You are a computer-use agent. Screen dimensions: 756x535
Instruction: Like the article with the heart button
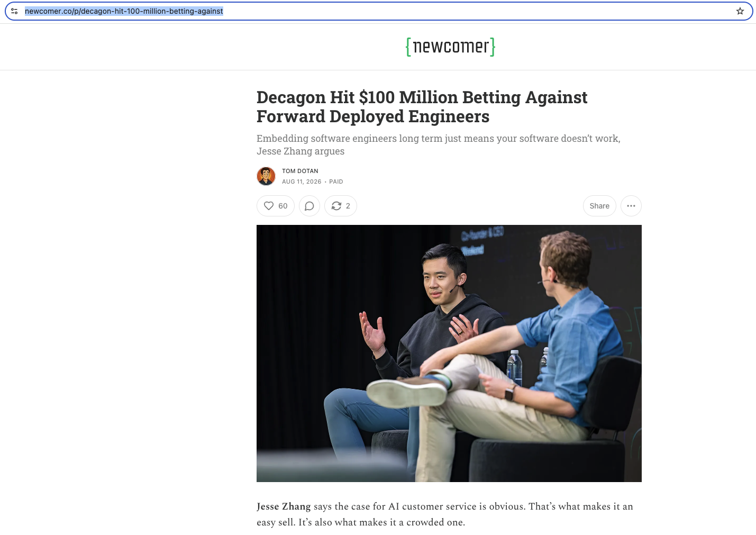276,206
